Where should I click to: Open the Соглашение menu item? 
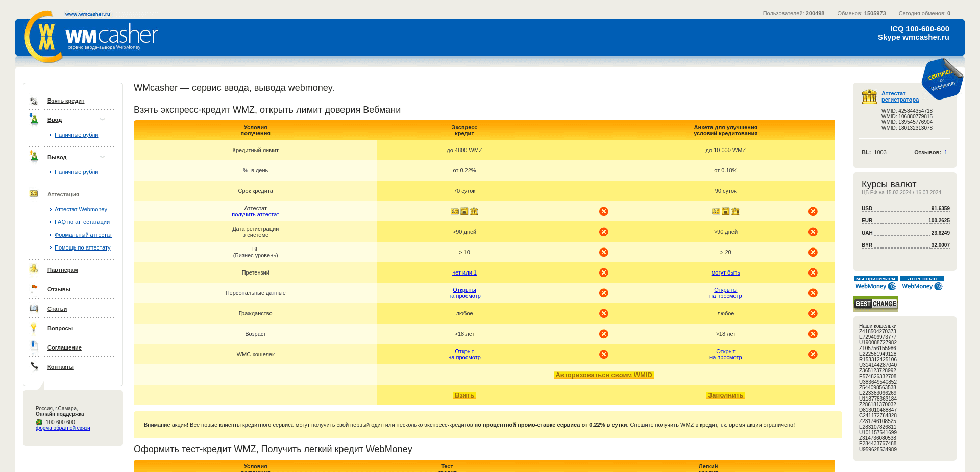(64, 347)
